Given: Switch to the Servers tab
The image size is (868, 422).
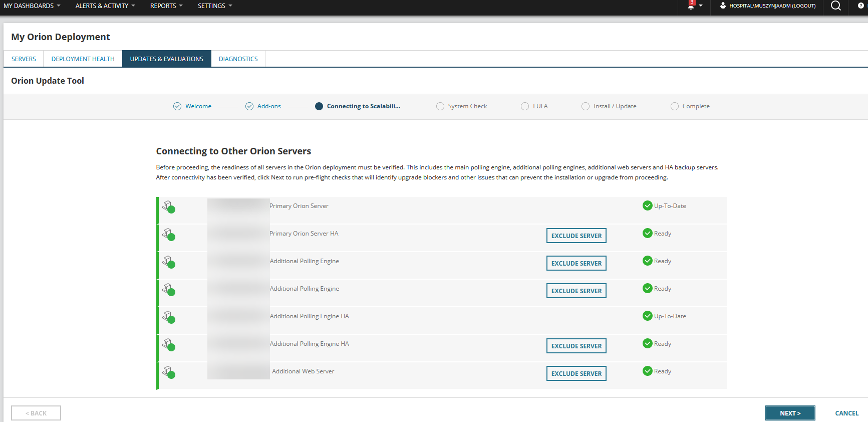Looking at the screenshot, I should [x=24, y=59].
